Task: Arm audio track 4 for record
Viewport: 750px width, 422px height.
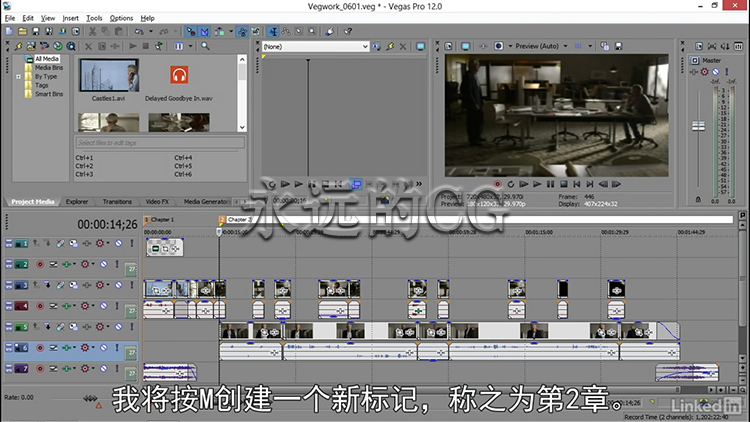Action: point(40,306)
